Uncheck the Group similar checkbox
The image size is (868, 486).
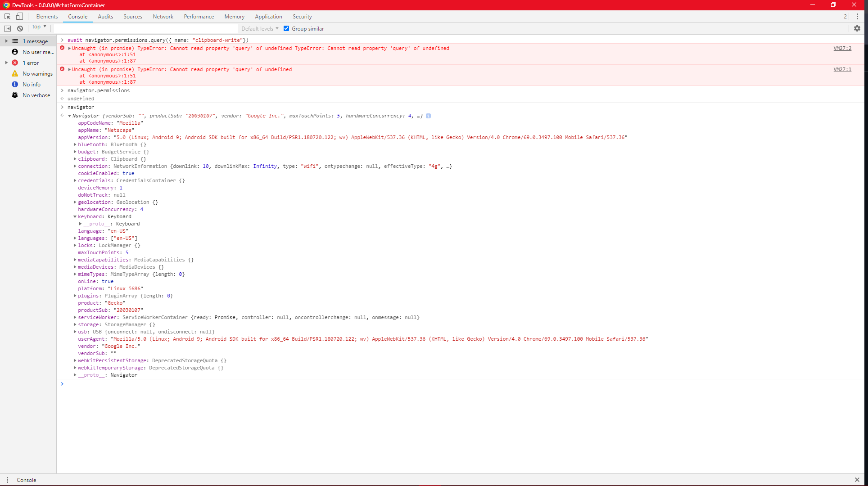(x=287, y=28)
